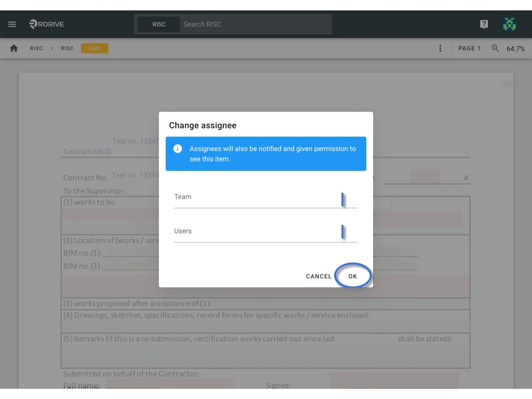Click the RDRIVE logo
Image resolution: width=532 pixels, height=399 pixels.
coord(46,24)
